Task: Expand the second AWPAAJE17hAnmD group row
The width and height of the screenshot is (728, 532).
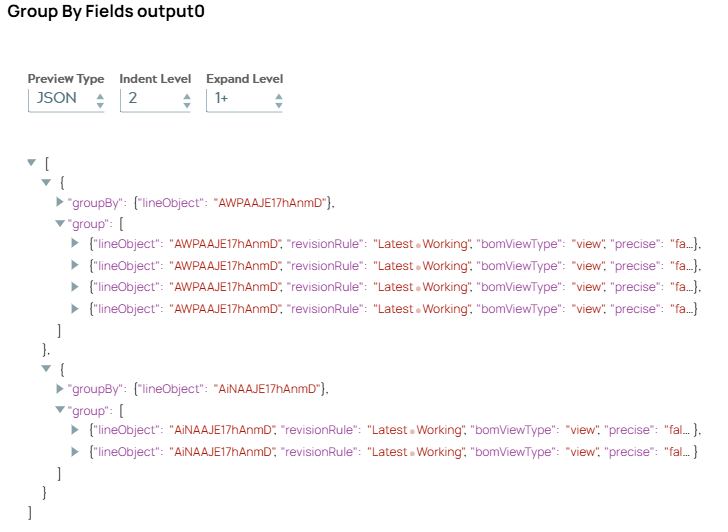Action: tap(75, 265)
